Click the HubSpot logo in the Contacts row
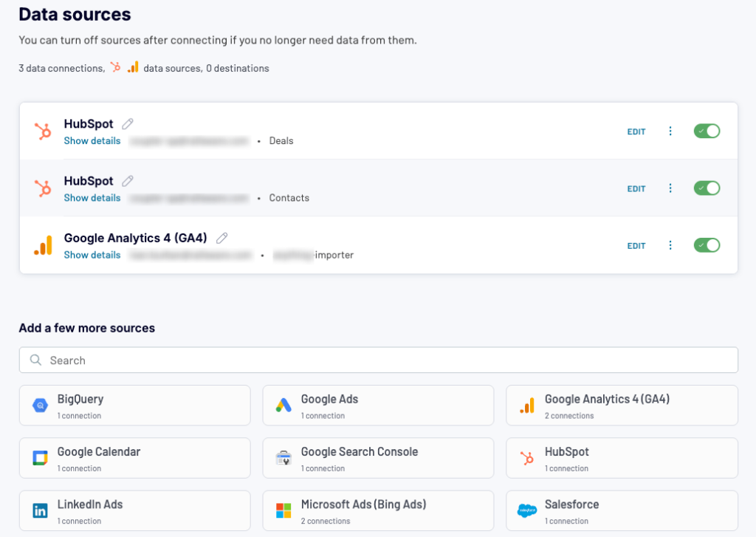The width and height of the screenshot is (756, 537). pos(43,188)
